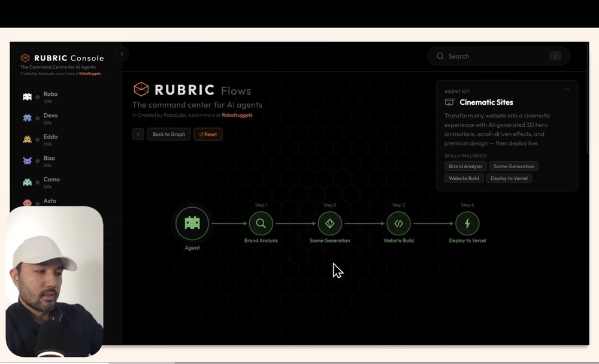Image resolution: width=599 pixels, height=364 pixels.
Task: Click the Website Build skill tag
Action: 464,178
